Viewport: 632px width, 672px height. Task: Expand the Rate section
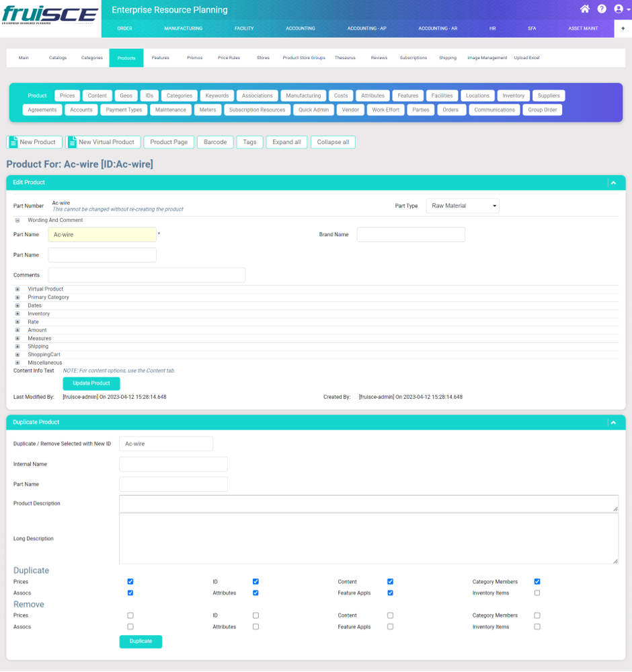click(x=17, y=322)
